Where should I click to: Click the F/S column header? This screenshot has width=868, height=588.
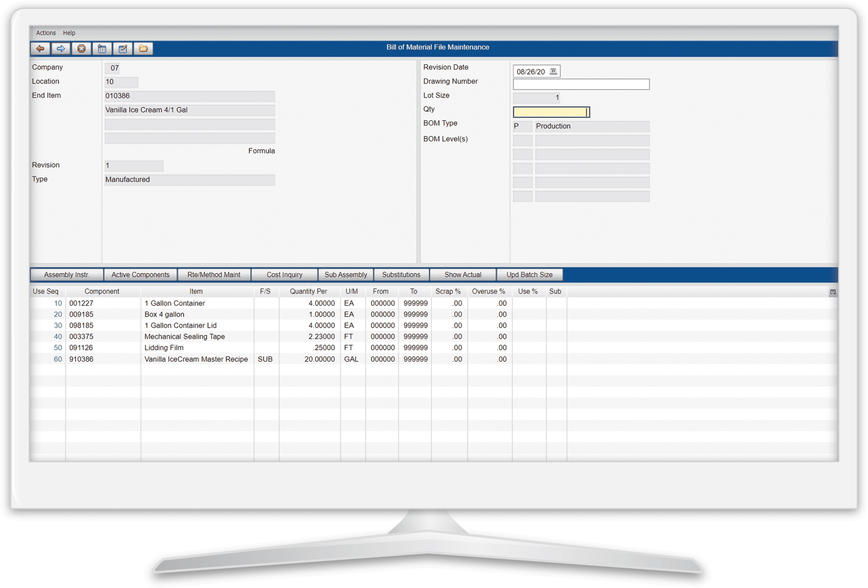(x=265, y=292)
